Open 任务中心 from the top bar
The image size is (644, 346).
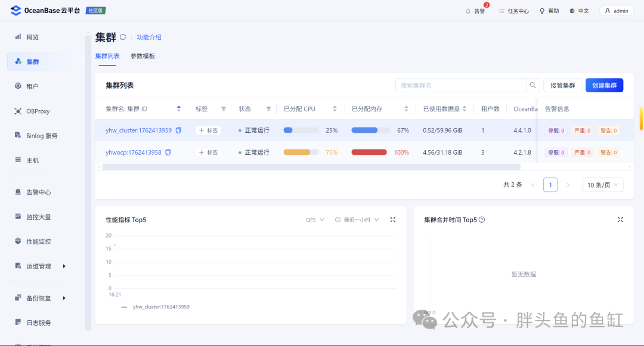point(514,11)
